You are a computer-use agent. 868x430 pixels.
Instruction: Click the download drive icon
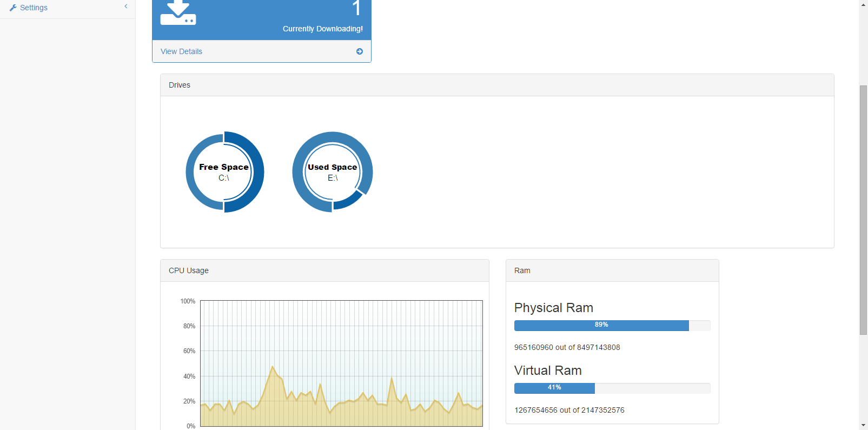tap(178, 13)
